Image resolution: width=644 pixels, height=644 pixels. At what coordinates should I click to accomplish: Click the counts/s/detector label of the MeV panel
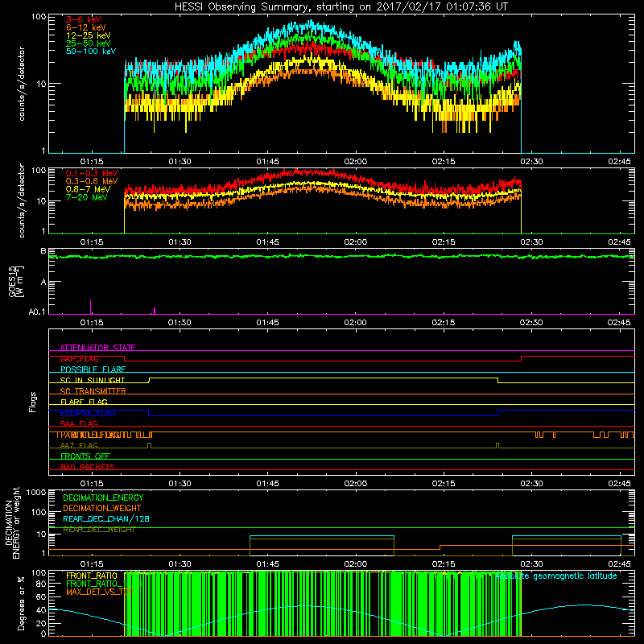click(22, 200)
